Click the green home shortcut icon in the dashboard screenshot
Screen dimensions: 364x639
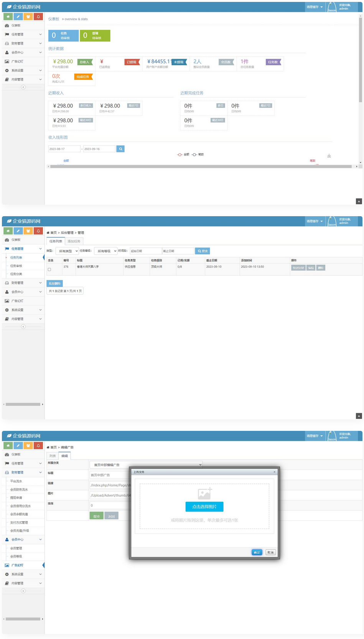[x=8, y=17]
